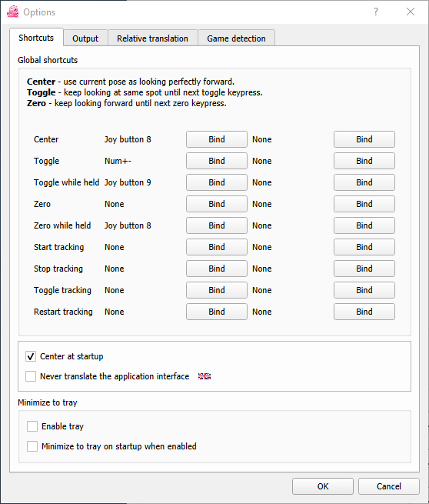Image resolution: width=429 pixels, height=504 pixels.
Task: Click the 'Minimize to tray' group heading
Action: click(48, 402)
